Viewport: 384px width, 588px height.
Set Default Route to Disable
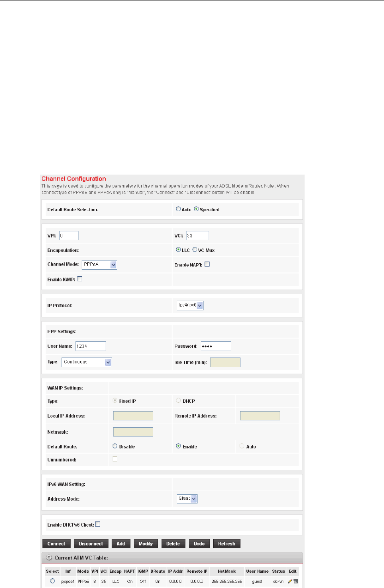point(115,446)
